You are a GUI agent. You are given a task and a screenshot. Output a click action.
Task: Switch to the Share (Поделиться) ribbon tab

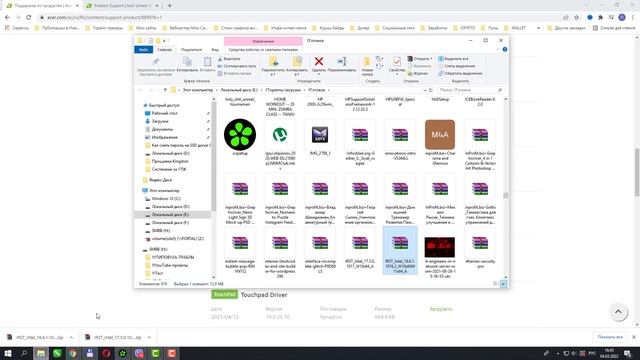[x=191, y=50]
